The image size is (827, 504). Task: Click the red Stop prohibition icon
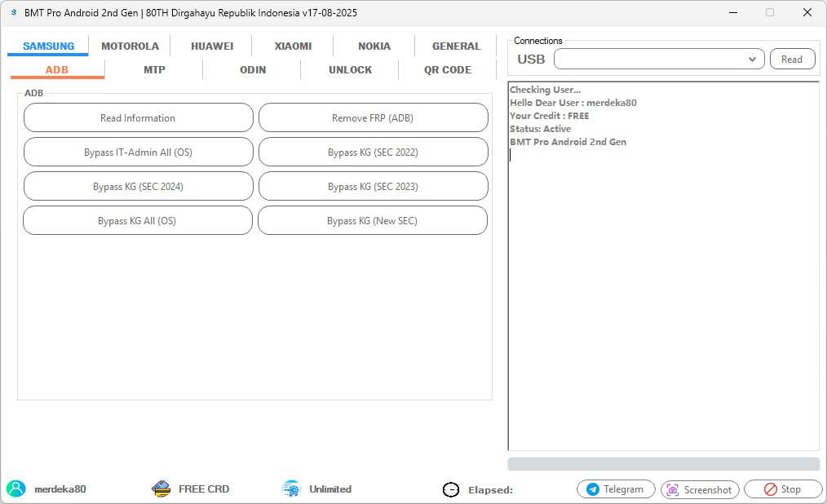[771, 489]
